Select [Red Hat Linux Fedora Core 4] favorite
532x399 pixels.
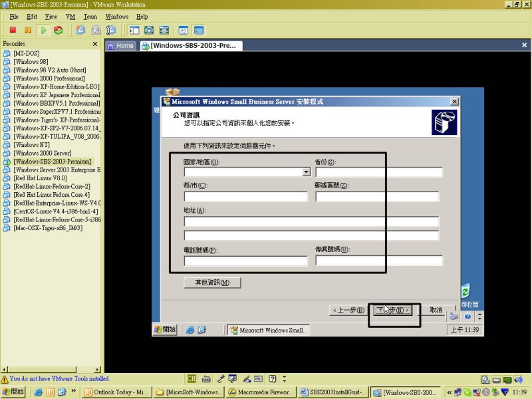[x=52, y=195]
